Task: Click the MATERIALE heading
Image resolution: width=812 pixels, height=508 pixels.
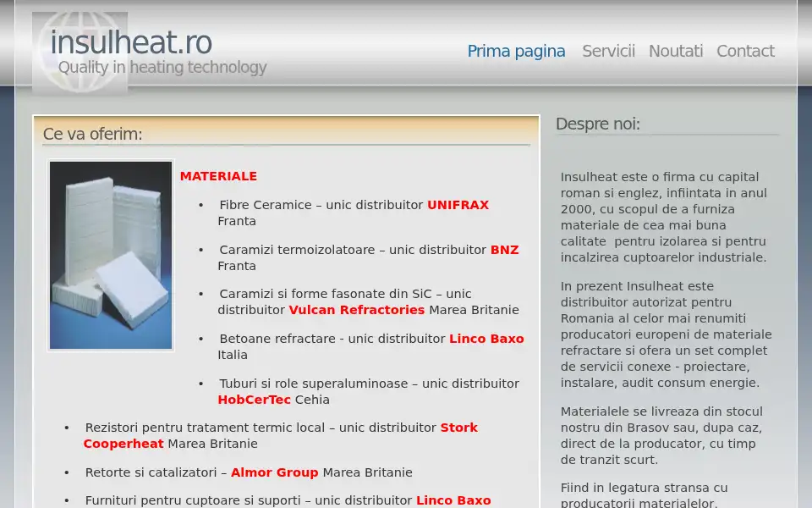Action: click(x=218, y=176)
